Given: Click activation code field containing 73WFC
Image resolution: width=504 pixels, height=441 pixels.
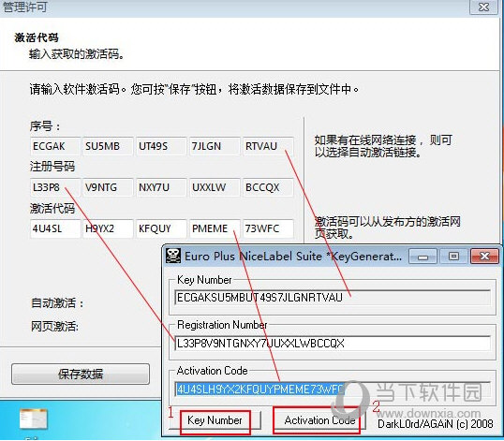Looking at the screenshot, I should click(x=268, y=228).
